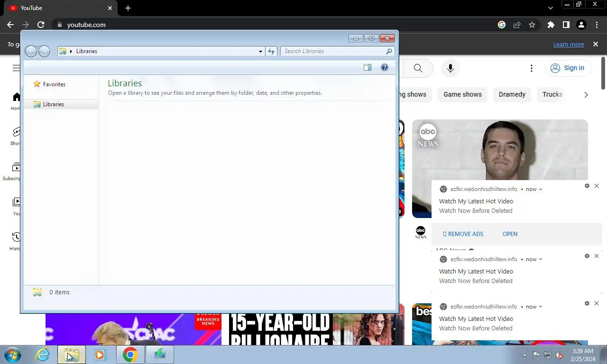Click the Libraries breadcrumb in address bar

click(x=87, y=51)
